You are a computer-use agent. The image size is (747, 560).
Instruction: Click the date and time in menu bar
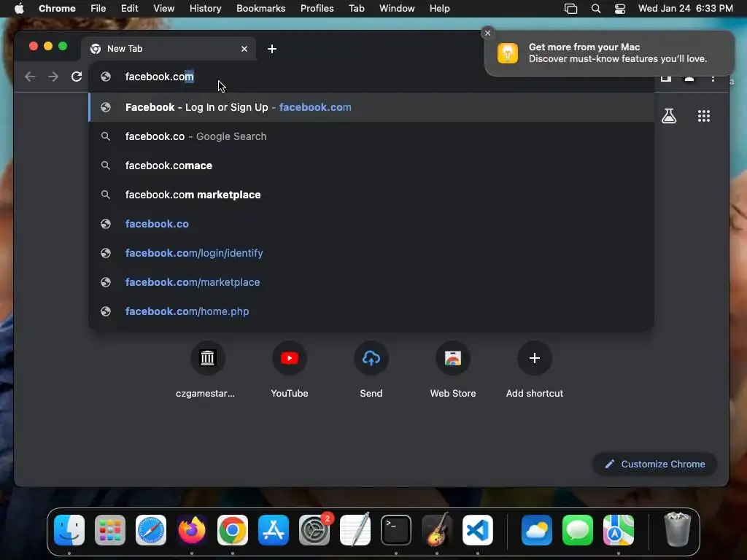(686, 9)
